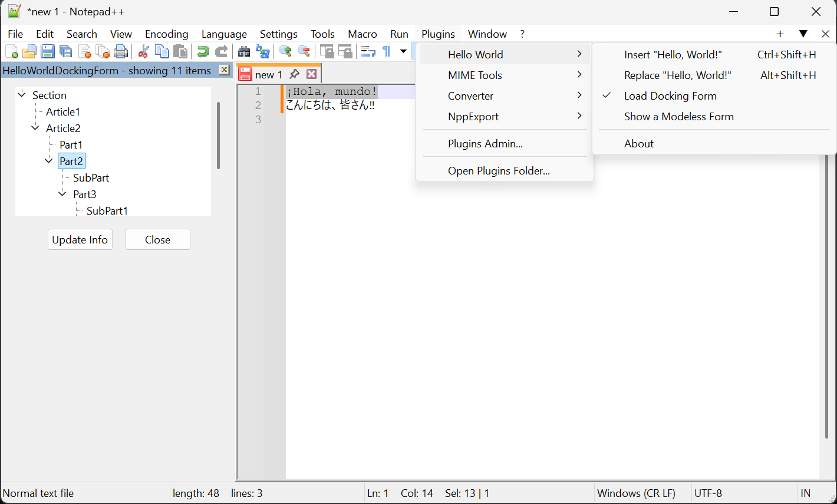
Task: Select Part1 in the tree
Action: tap(71, 144)
